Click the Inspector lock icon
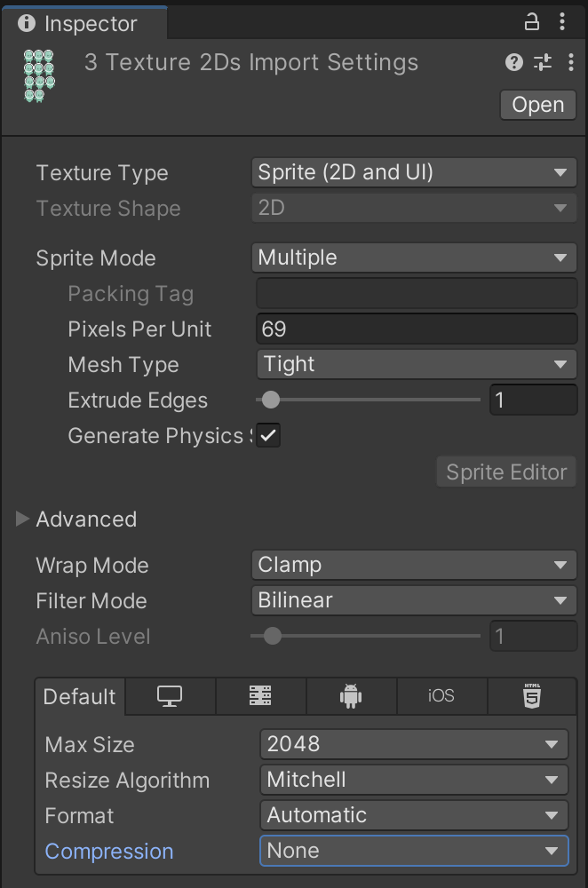The width and height of the screenshot is (588, 888). click(x=532, y=22)
